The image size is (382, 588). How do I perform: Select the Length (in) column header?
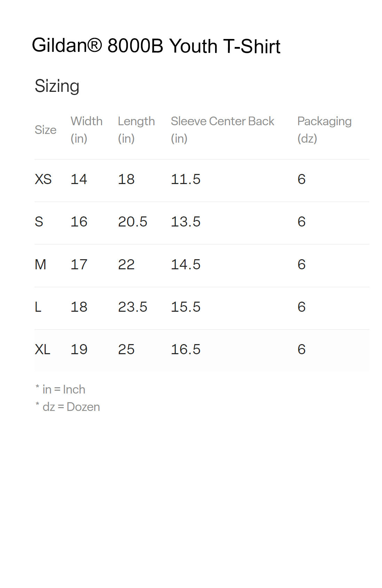(x=136, y=129)
